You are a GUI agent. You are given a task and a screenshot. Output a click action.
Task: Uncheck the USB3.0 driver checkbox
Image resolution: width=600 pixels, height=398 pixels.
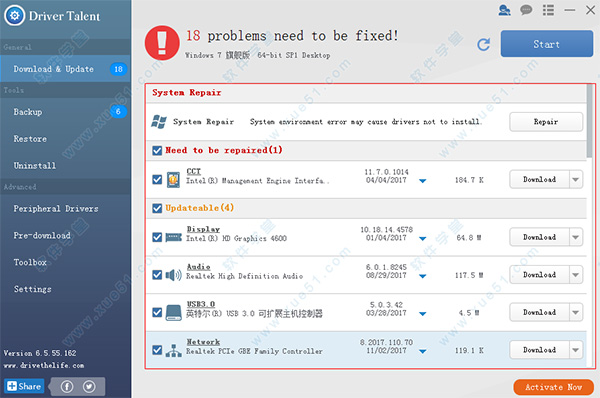(157, 312)
